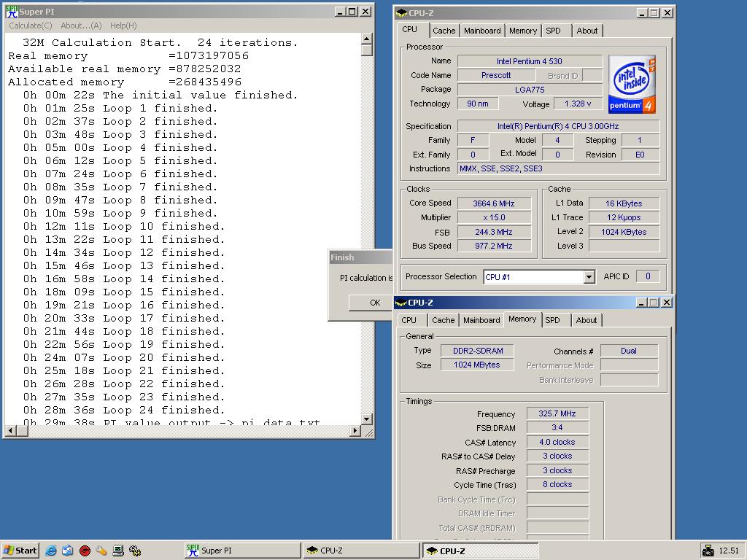Click the Code Name value Prescott
This screenshot has width=747, height=560.
(x=496, y=75)
